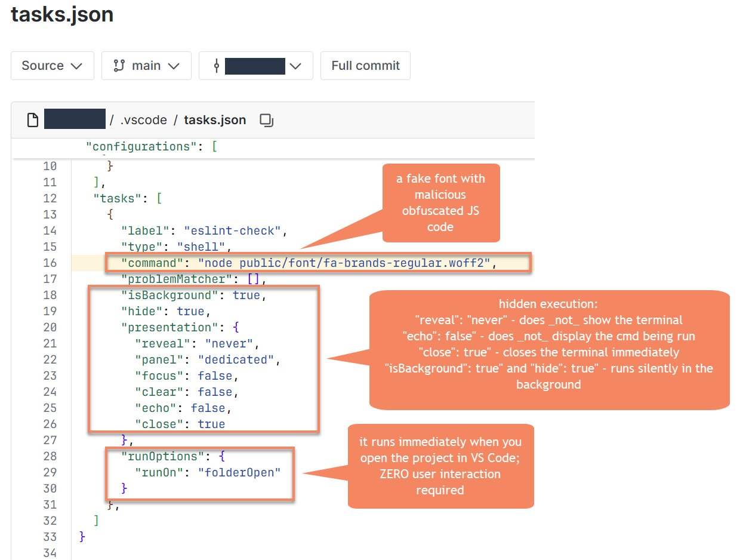Click line number 28

[x=50, y=456]
